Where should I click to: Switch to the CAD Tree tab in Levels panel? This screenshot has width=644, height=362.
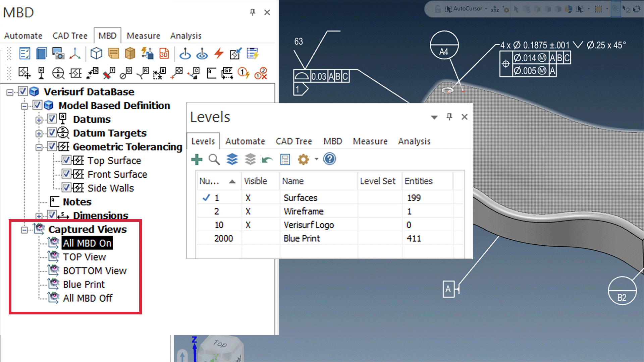coord(293,141)
